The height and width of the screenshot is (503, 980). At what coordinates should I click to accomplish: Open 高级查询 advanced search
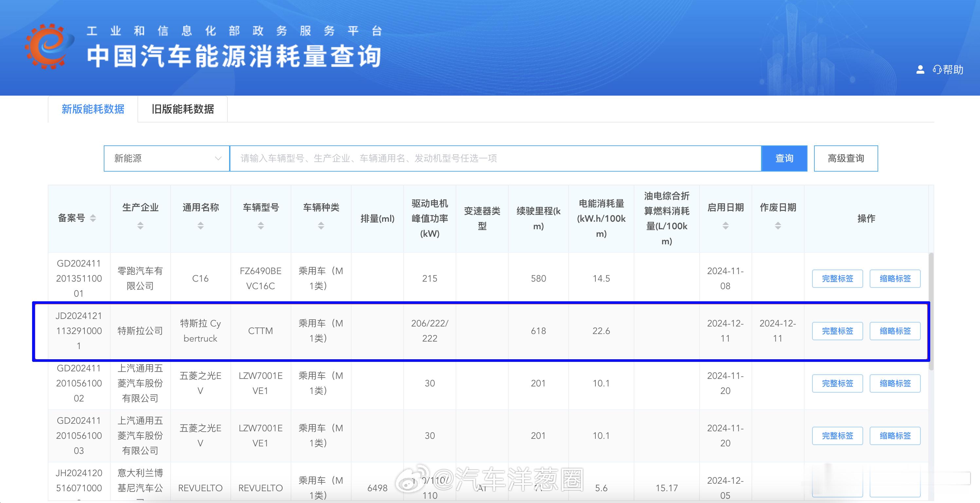(846, 158)
